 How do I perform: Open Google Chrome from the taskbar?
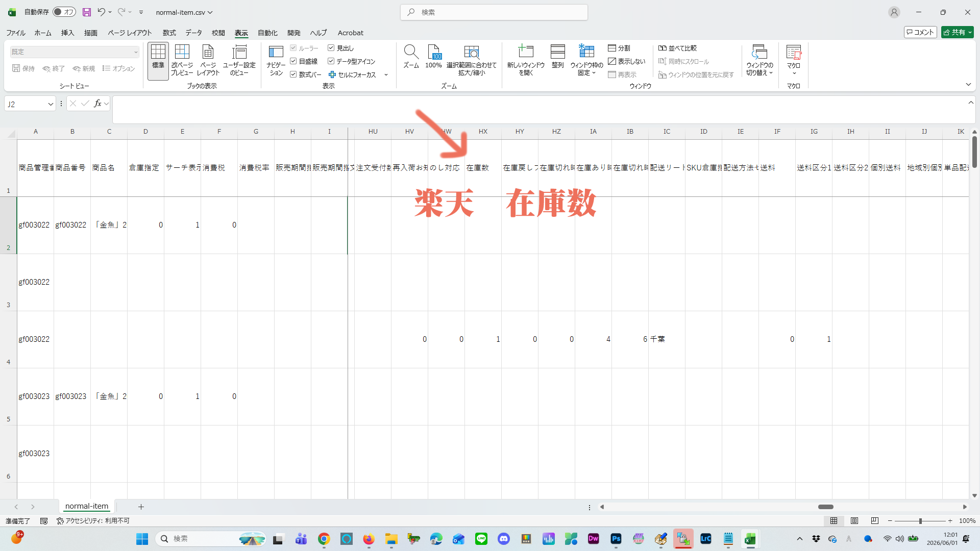tap(324, 539)
